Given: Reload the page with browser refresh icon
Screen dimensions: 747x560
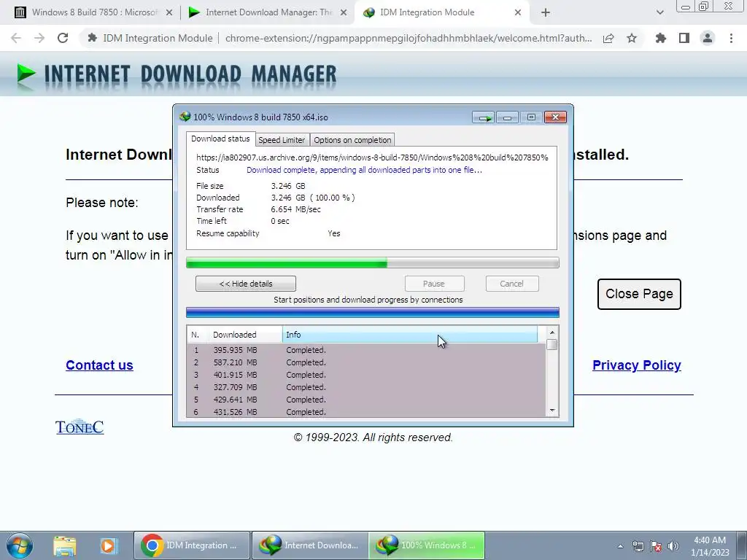Looking at the screenshot, I should pyautogui.click(x=63, y=38).
